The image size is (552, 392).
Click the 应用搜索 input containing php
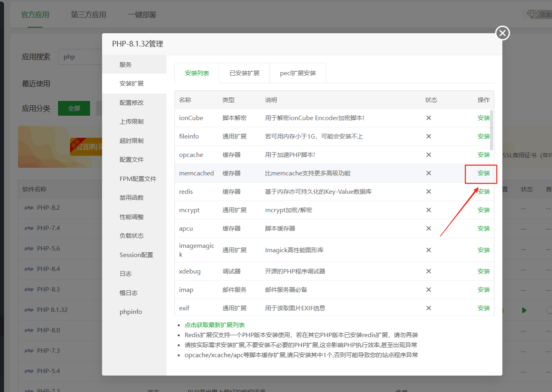point(80,57)
